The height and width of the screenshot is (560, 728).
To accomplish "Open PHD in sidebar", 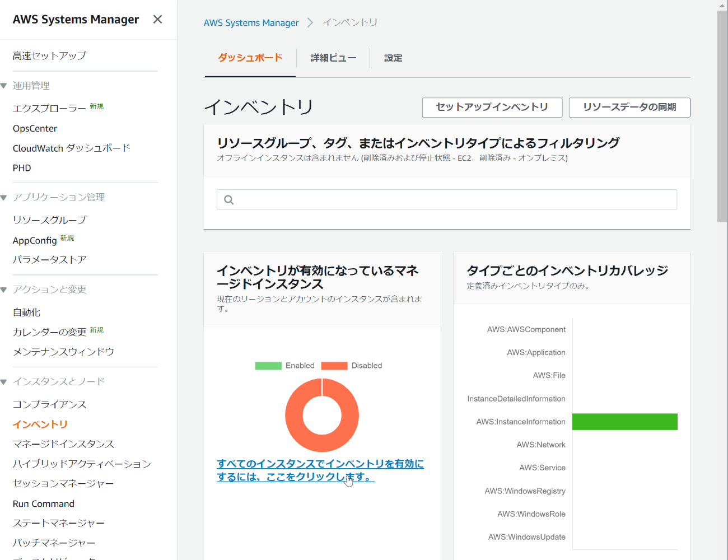I will coord(22,168).
